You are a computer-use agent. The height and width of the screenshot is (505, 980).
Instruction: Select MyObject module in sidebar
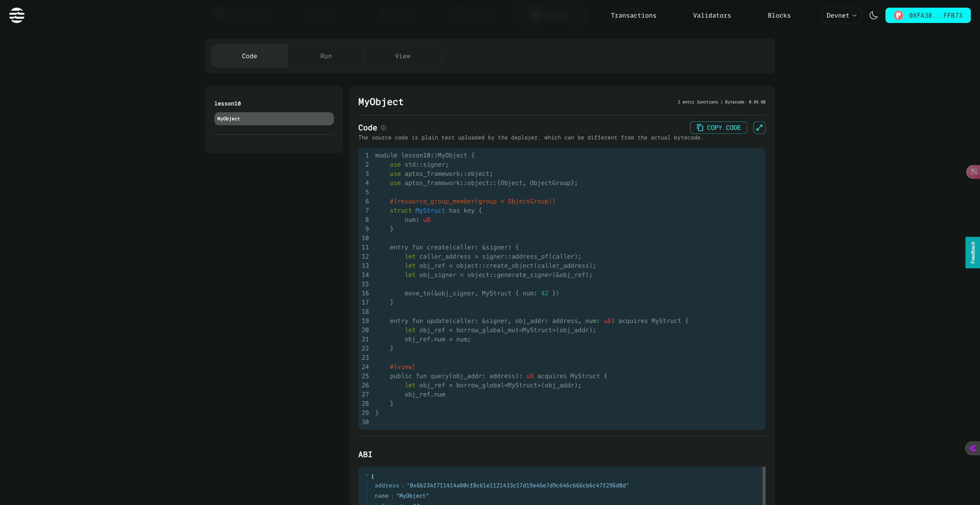(274, 119)
